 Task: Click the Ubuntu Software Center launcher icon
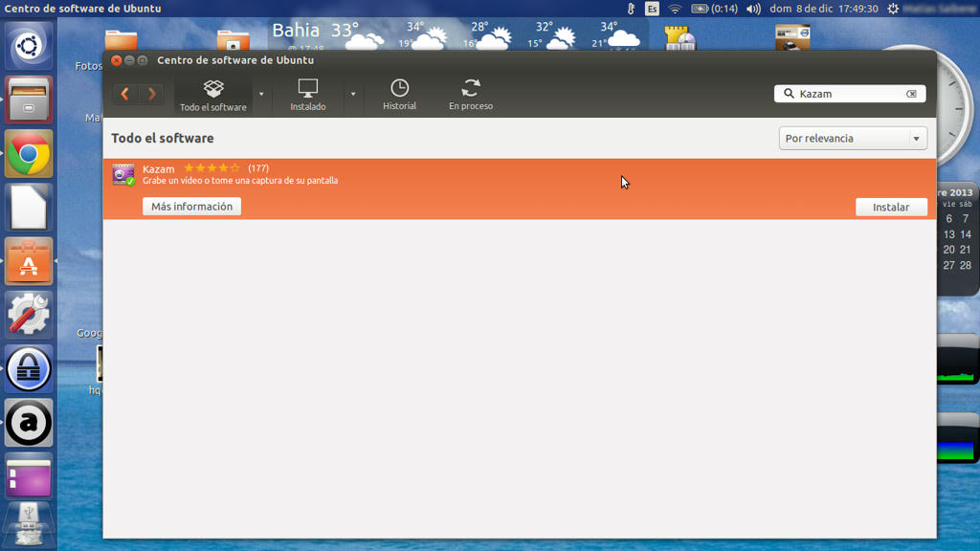(x=29, y=261)
